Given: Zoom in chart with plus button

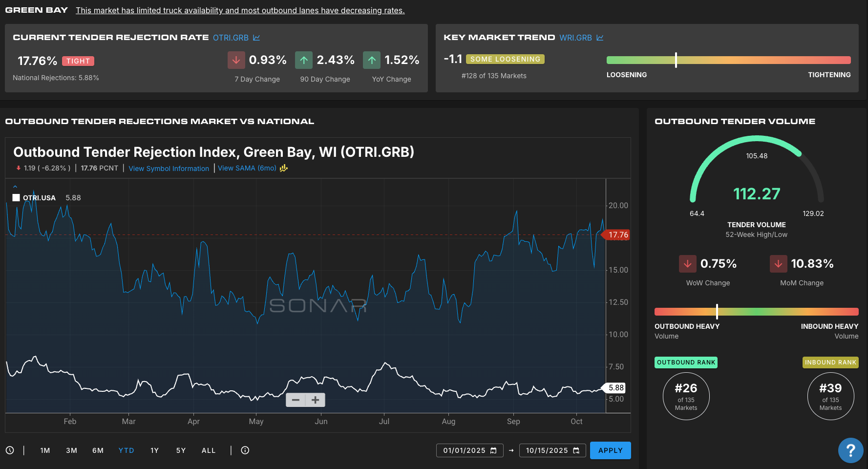Looking at the screenshot, I should point(316,400).
